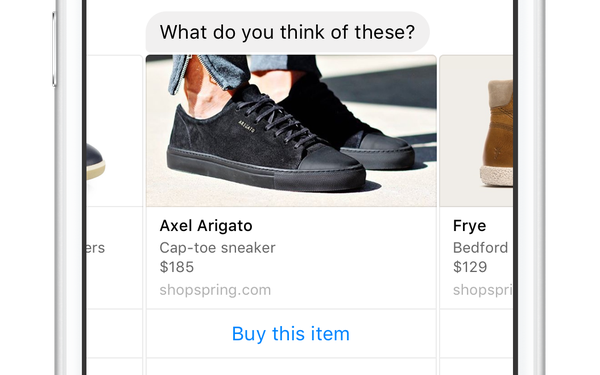The image size is (600, 375).
Task: Tap the "What do you think of these?" bubble
Action: 287,32
